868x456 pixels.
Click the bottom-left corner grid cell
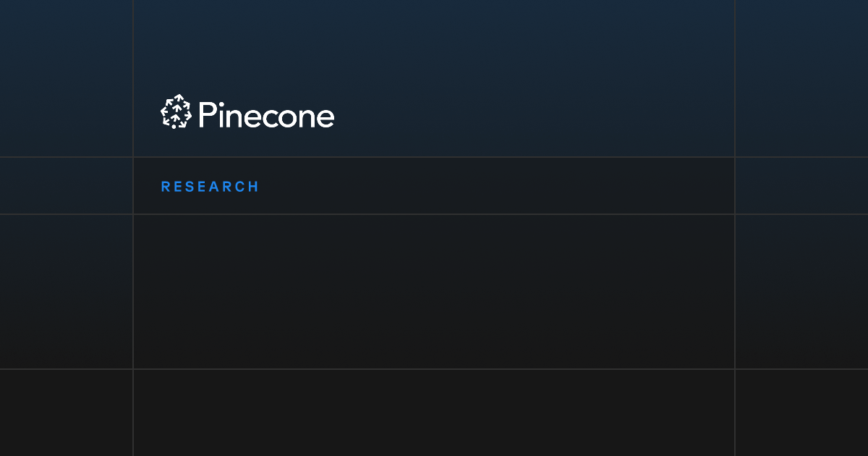(66, 413)
